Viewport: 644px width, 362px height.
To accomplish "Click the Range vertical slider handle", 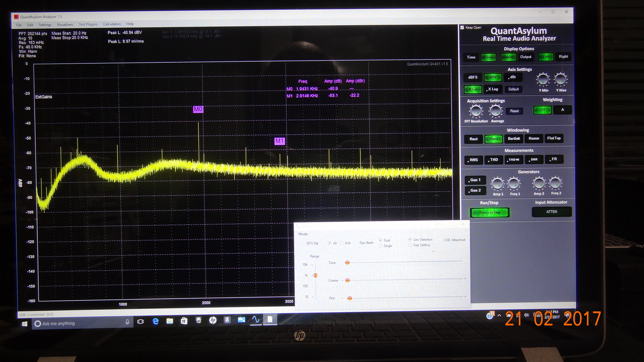I will click(315, 276).
